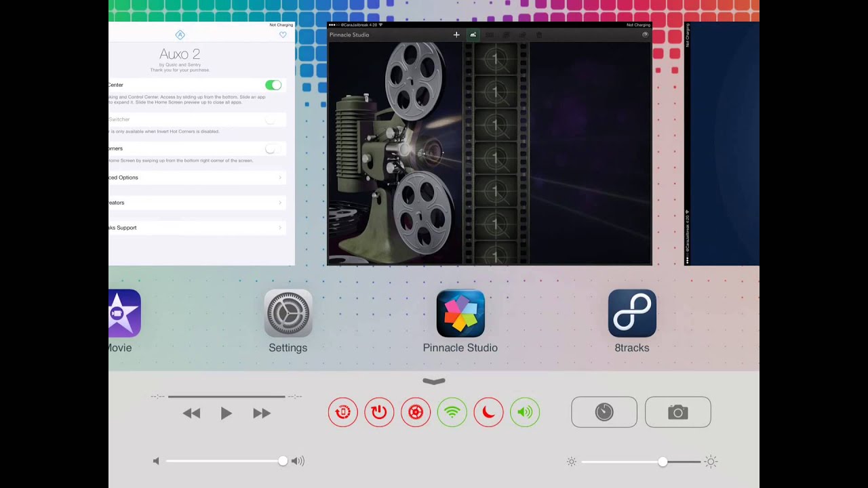Tap the trash icon in Pinnacle Studio toolbar
The height and width of the screenshot is (488, 868).
click(x=539, y=35)
